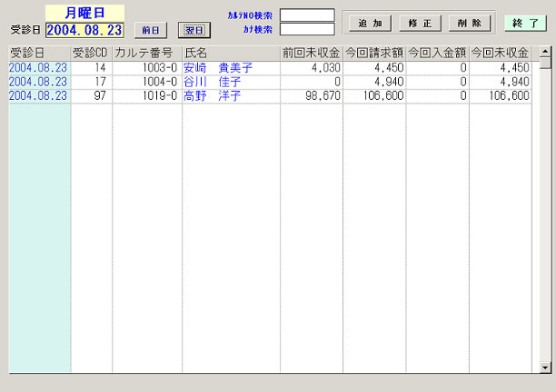This screenshot has height=392, width=556.
Task: Click the 翌日 (next day) button
Action: (192, 30)
